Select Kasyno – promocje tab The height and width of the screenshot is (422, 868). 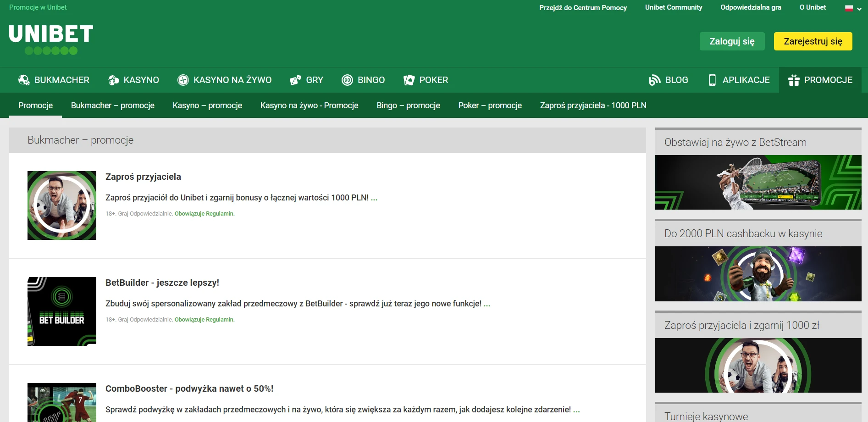(207, 105)
